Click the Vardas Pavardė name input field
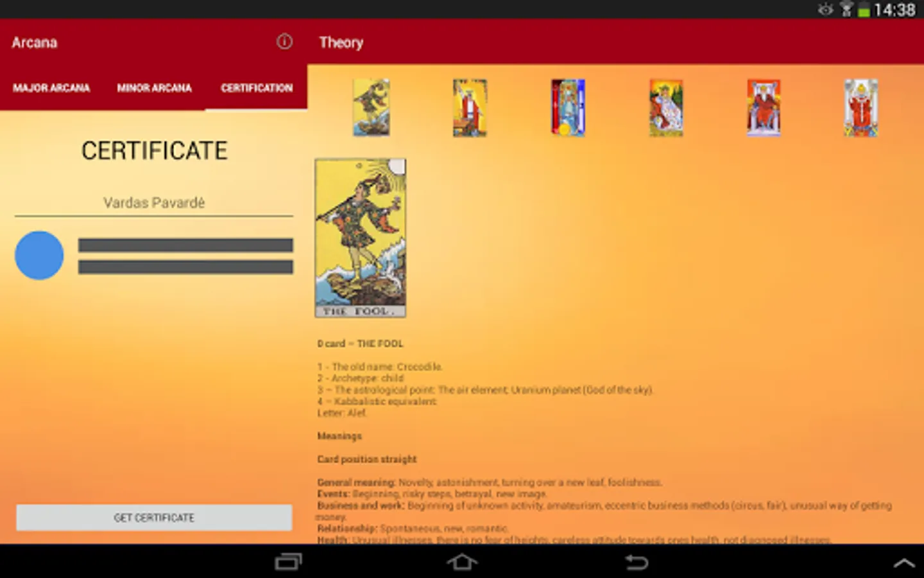This screenshot has width=924, height=578. click(154, 203)
